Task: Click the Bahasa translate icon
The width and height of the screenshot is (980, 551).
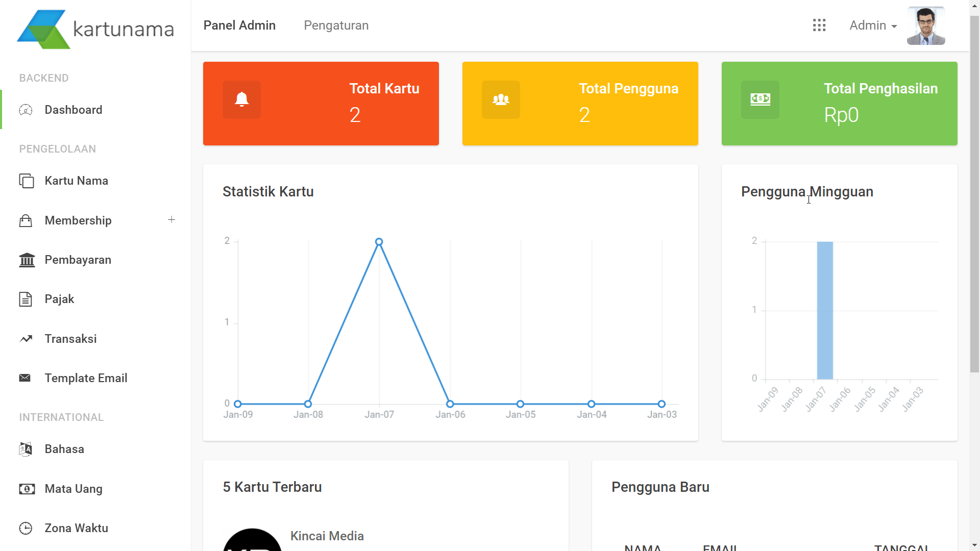Action: click(26, 449)
